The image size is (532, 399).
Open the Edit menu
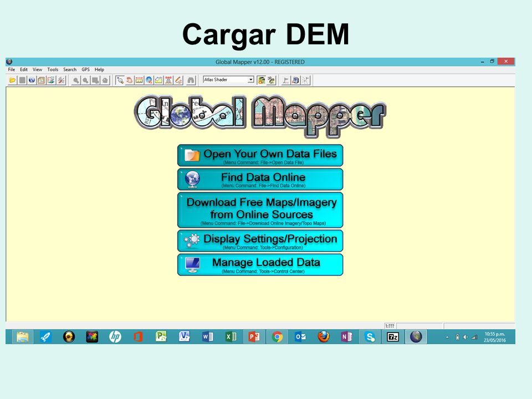[24, 70]
